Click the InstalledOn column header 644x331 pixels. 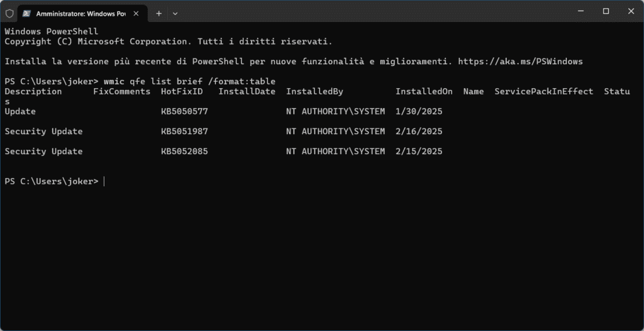(424, 92)
